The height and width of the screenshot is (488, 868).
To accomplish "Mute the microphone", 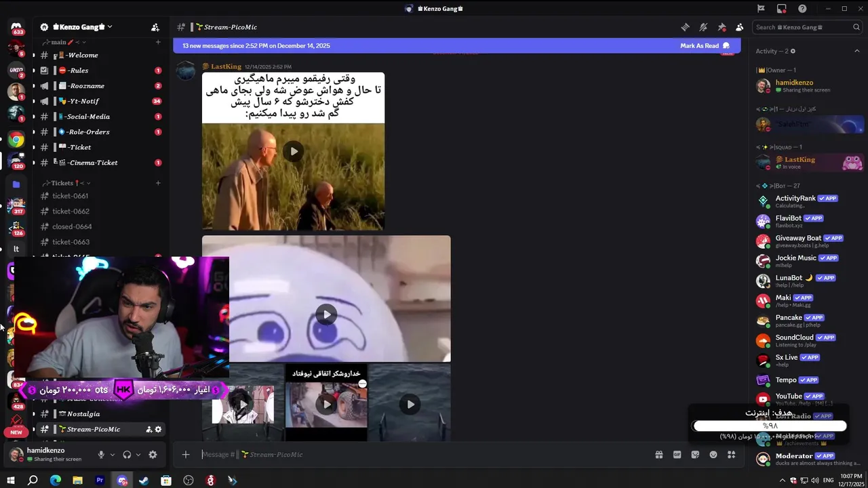I will pyautogui.click(x=101, y=455).
